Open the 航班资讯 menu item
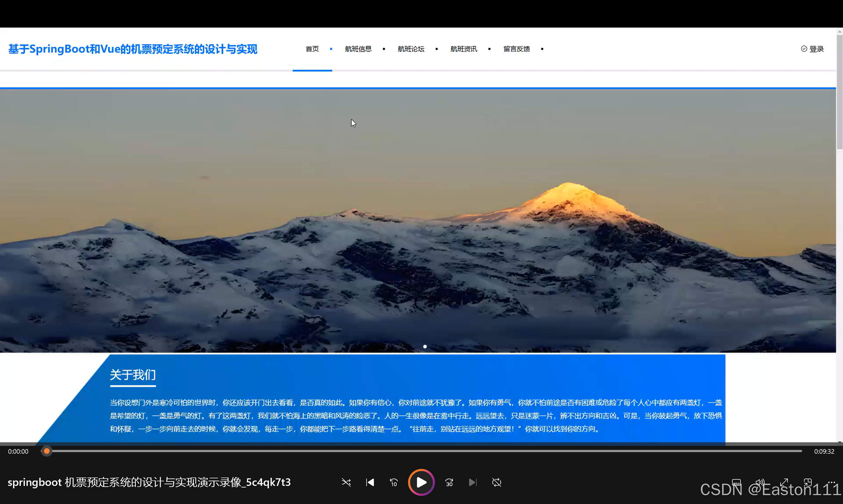This screenshot has width=843, height=504. [463, 49]
